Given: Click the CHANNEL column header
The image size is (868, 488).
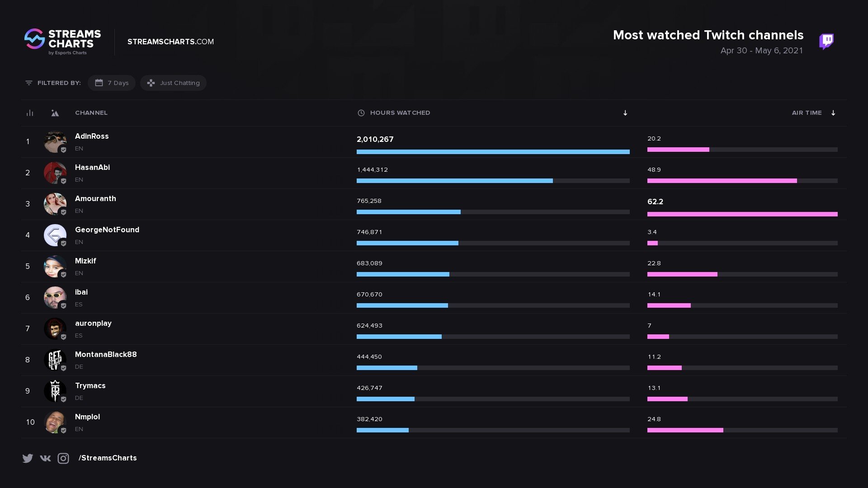Looking at the screenshot, I should pyautogui.click(x=91, y=113).
